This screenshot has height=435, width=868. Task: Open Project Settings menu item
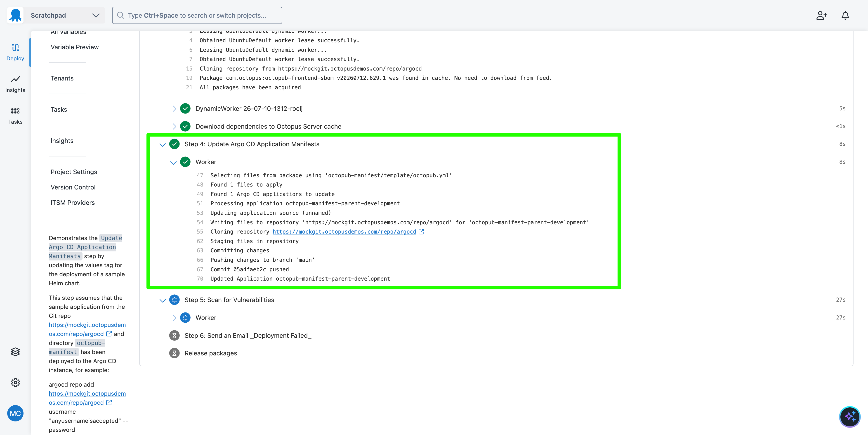[x=74, y=172]
